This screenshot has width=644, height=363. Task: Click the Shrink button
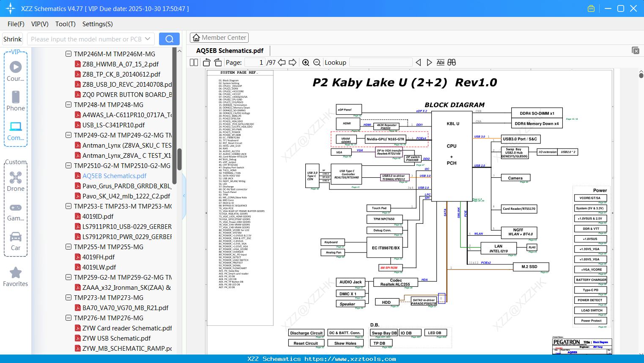click(13, 39)
